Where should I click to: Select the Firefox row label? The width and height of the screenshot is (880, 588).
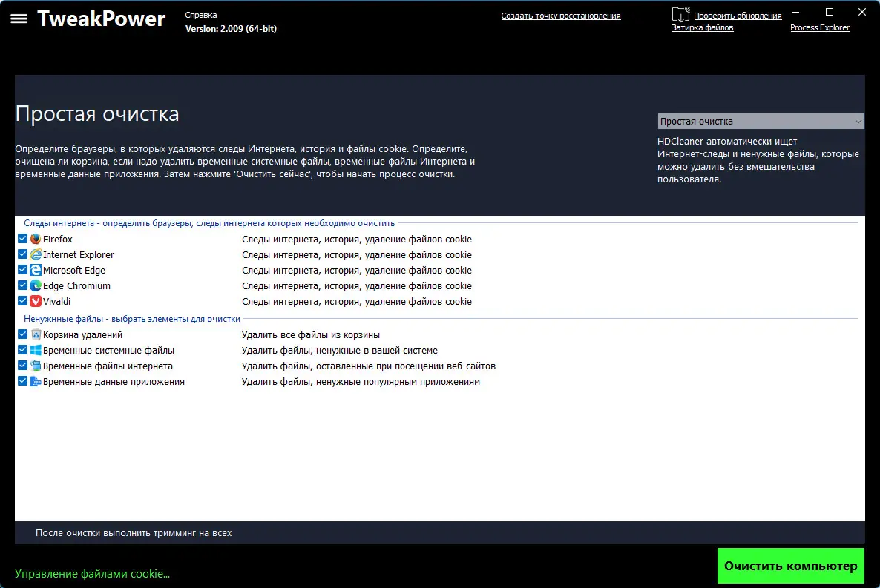coord(58,239)
